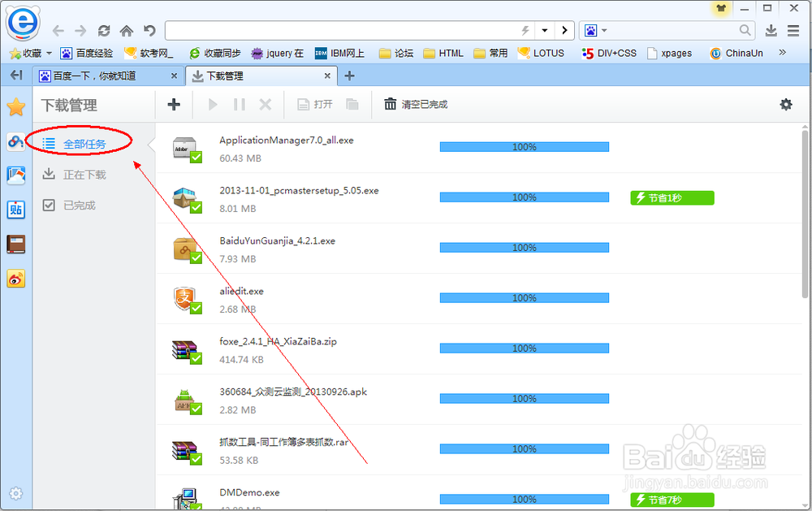The image size is (812, 511).
Task: Open sidebar settings gear at bottom
Action: 16,493
